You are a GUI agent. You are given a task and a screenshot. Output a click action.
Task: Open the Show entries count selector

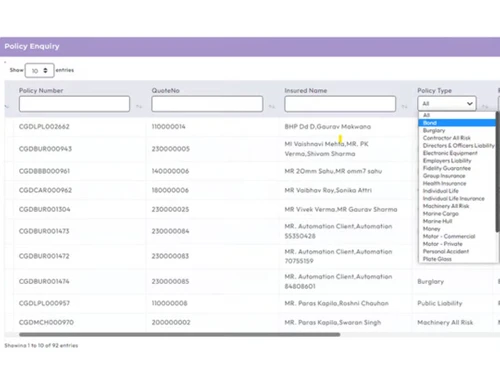[x=39, y=71]
